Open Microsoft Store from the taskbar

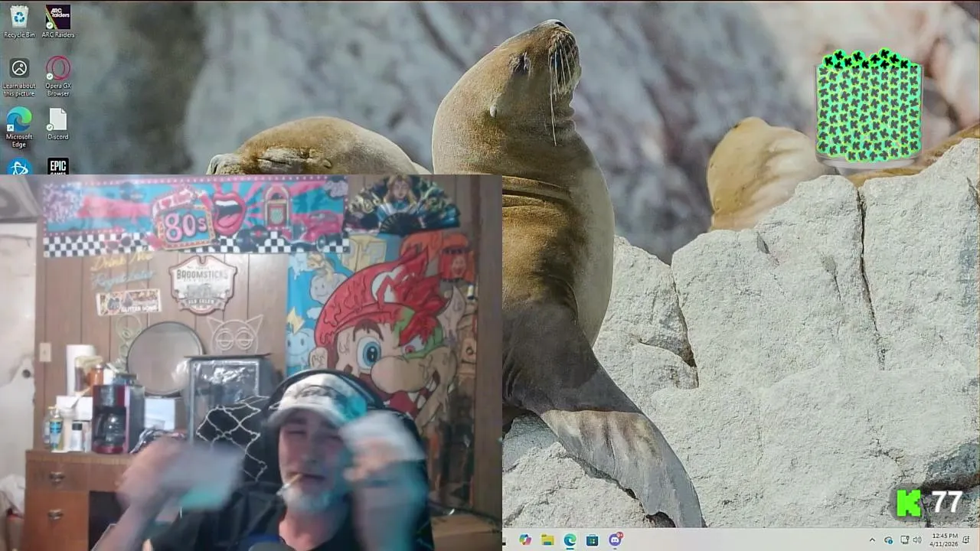click(592, 540)
